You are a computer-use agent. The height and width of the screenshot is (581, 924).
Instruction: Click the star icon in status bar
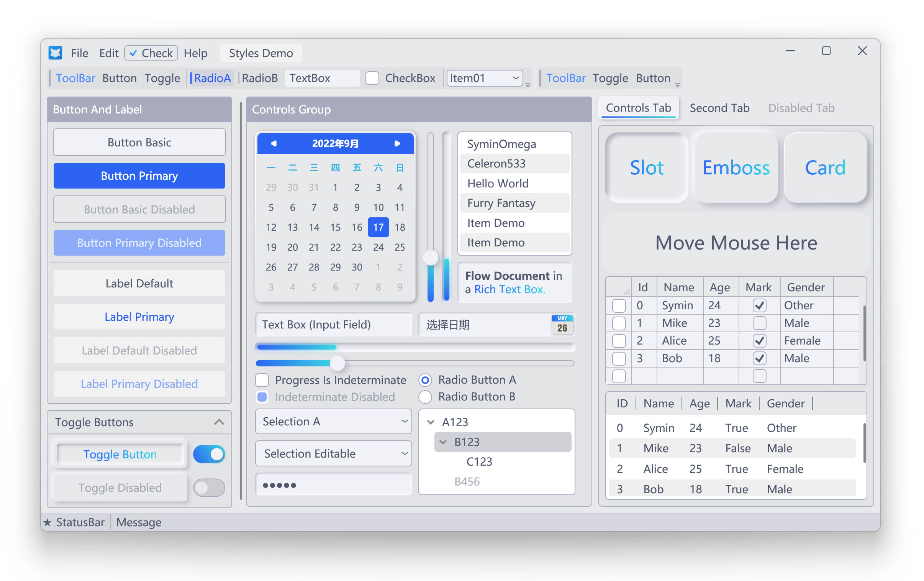coord(47,522)
